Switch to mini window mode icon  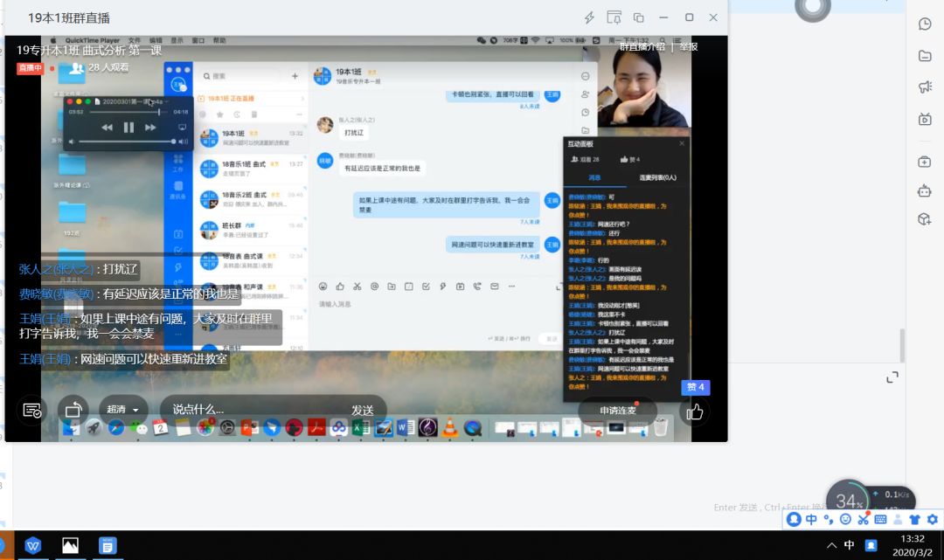(638, 17)
